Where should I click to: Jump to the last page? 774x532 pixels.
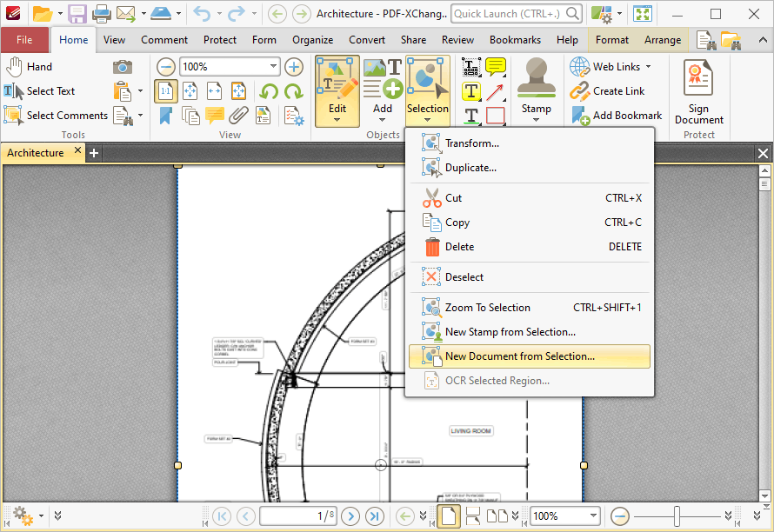375,516
